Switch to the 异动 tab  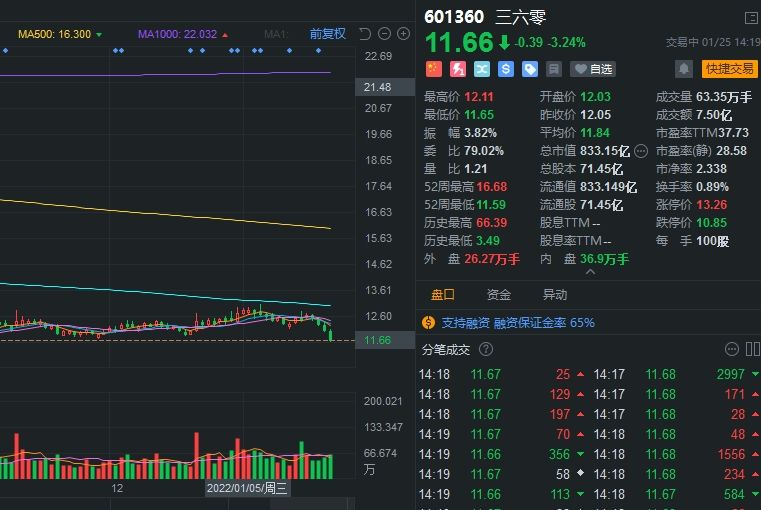click(554, 295)
